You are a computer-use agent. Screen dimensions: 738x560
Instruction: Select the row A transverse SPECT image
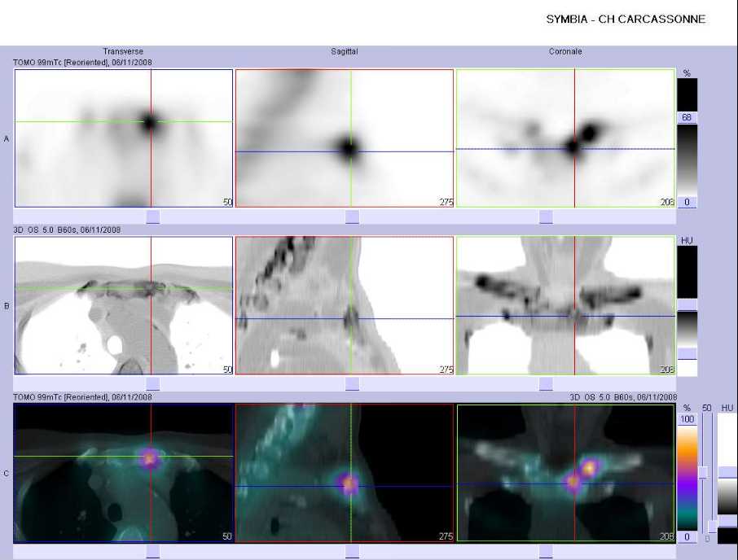coord(123,138)
